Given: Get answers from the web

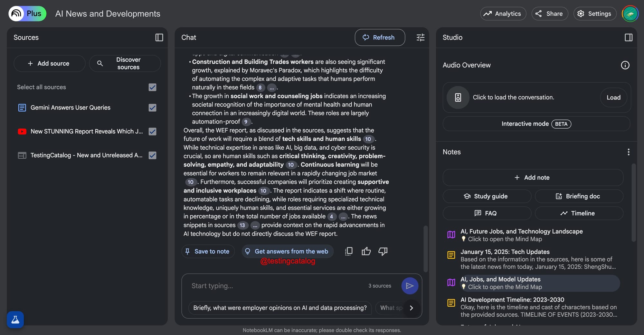Looking at the screenshot, I should [x=288, y=251].
